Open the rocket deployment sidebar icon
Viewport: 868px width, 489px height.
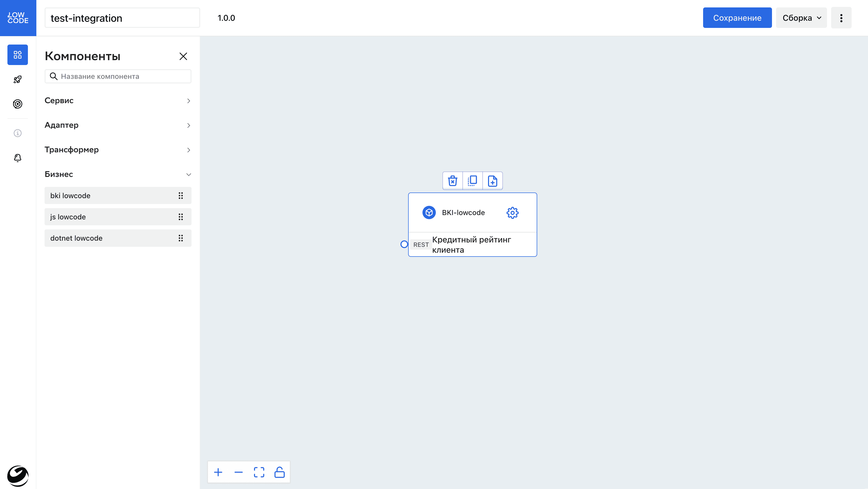[17, 80]
